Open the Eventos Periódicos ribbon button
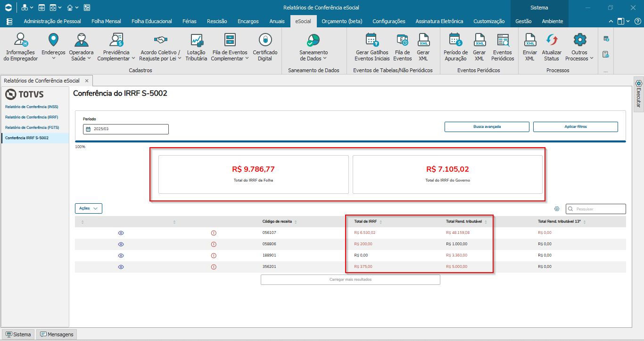This screenshot has width=644, height=341. [x=503, y=47]
